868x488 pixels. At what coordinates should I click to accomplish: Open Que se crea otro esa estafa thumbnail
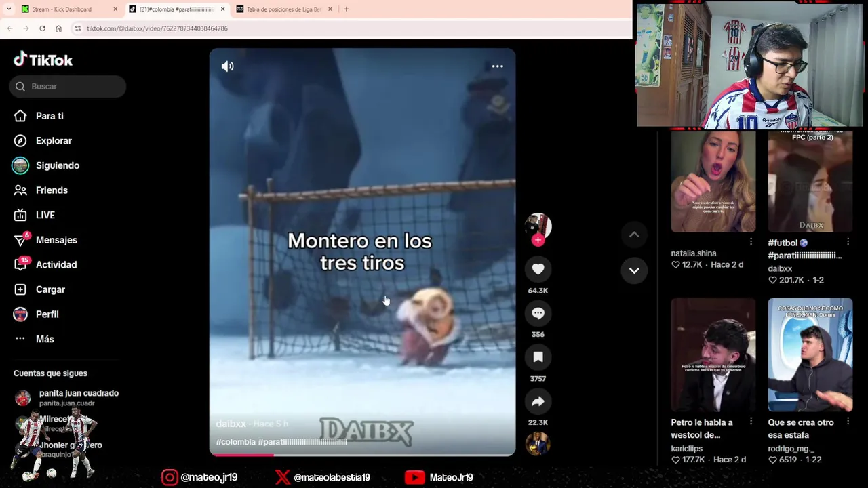810,355
